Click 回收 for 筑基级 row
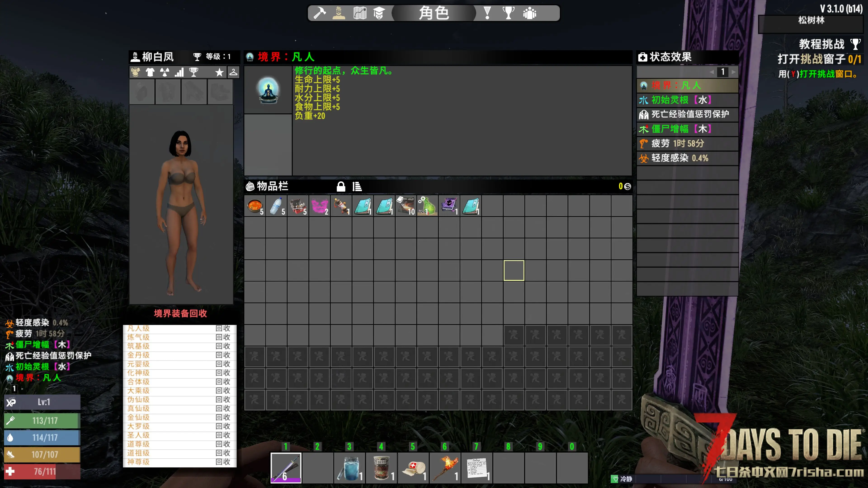Viewport: 868px width, 488px height. pos(223,346)
